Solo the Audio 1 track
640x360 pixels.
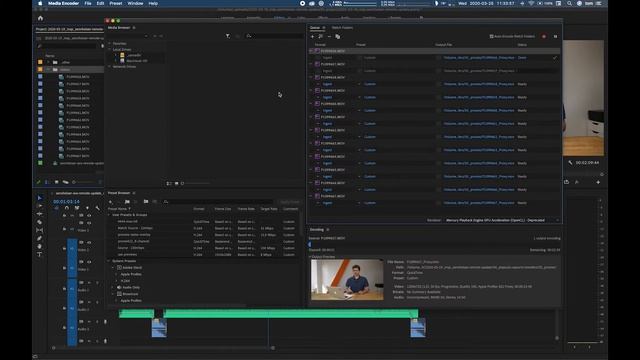[x=97, y=282]
